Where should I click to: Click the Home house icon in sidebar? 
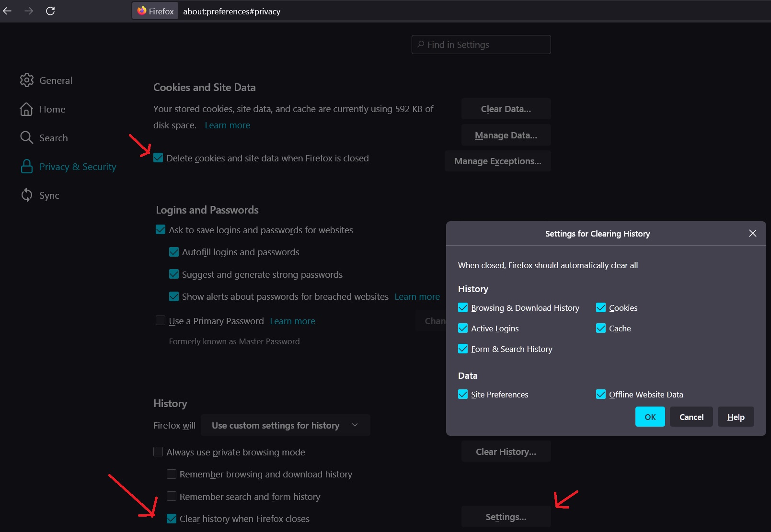(x=26, y=109)
